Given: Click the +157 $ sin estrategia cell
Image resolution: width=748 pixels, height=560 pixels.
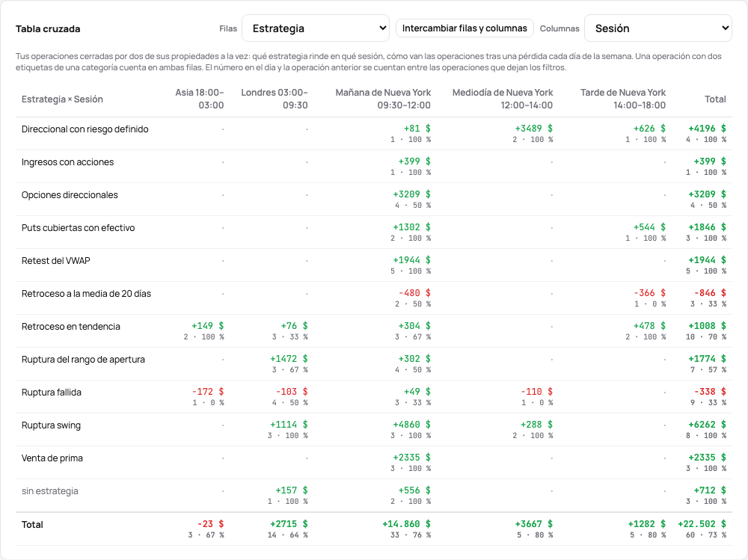Looking at the screenshot, I should tap(292, 490).
